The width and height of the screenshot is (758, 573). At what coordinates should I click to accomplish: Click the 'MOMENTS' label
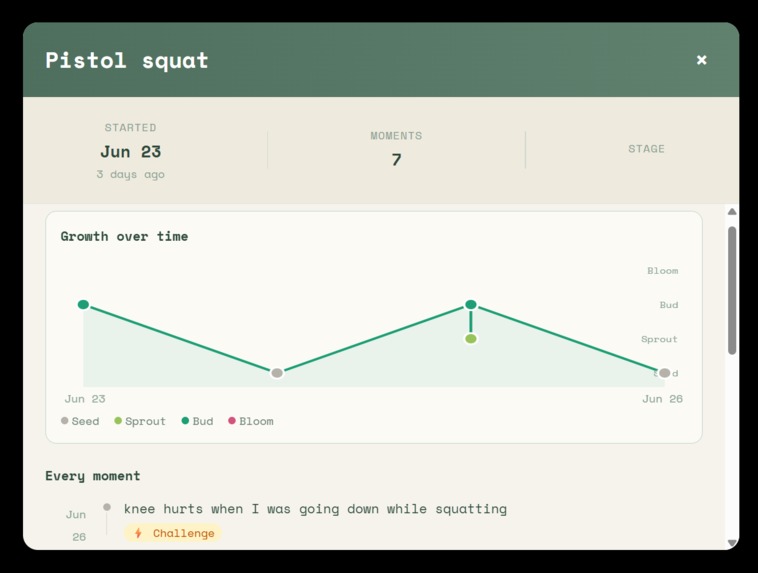(x=396, y=136)
